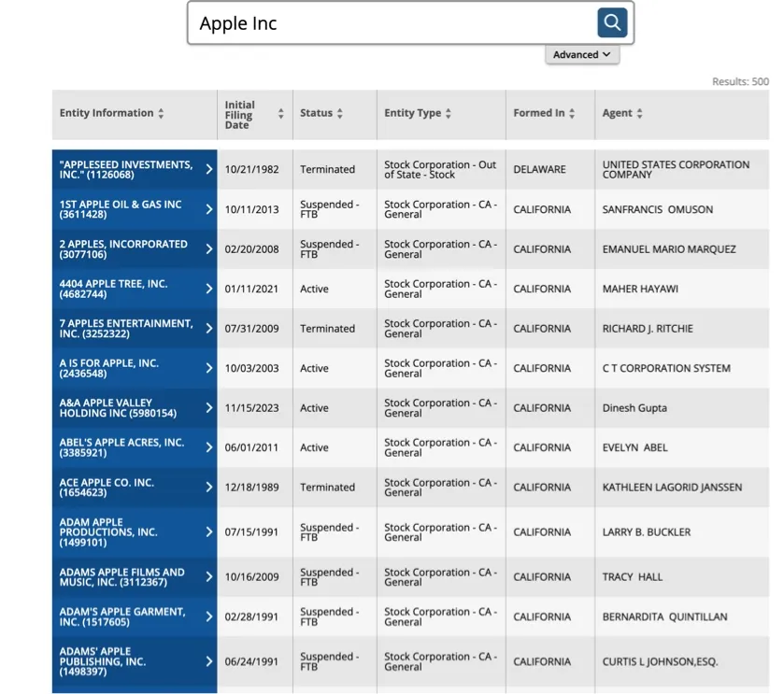This screenshot has width=784, height=694.
Task: Expand 2 APPLES, INCORPORATED row chevron
Action: (x=209, y=248)
